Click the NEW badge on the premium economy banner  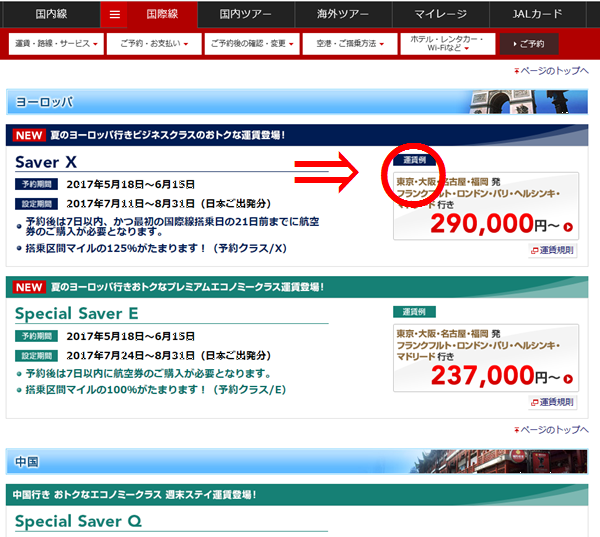29,287
